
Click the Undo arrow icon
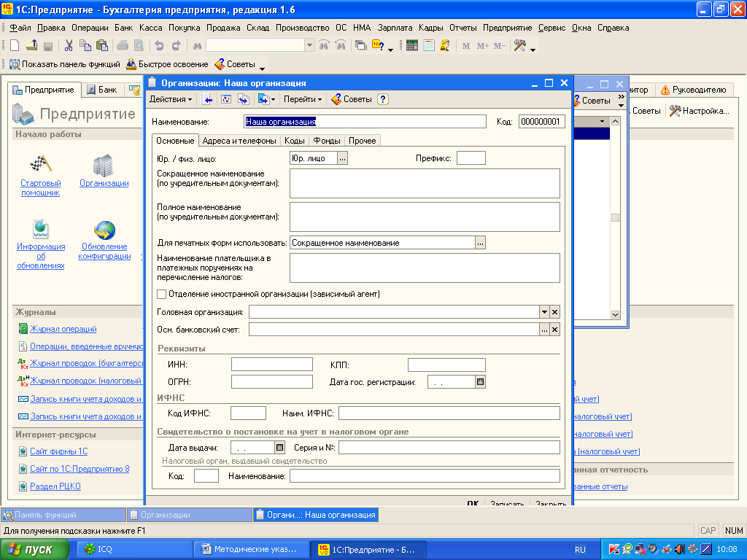(159, 46)
